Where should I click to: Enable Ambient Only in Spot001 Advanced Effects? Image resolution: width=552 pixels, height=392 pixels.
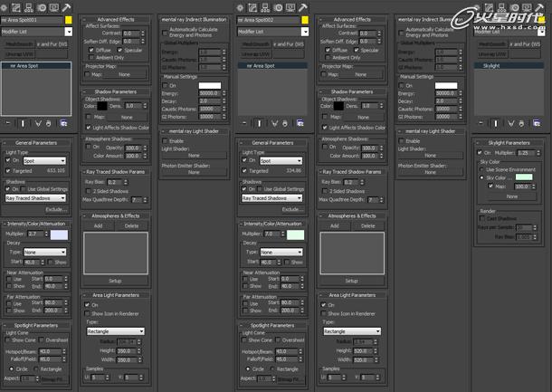click(x=91, y=57)
